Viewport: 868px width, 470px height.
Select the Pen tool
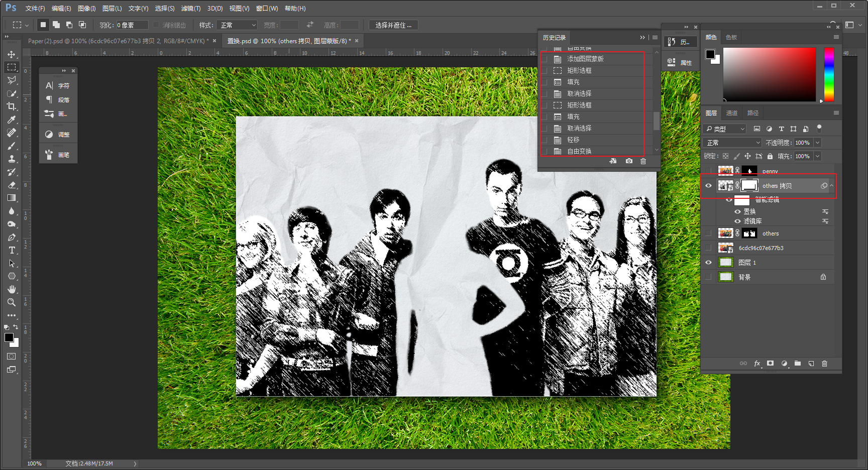coord(11,237)
